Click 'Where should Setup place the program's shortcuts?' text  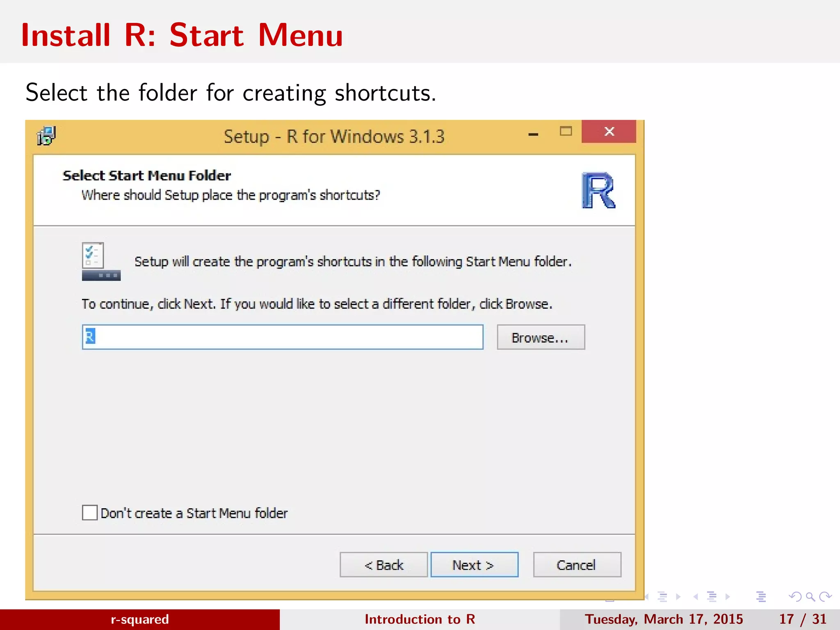coord(231,195)
